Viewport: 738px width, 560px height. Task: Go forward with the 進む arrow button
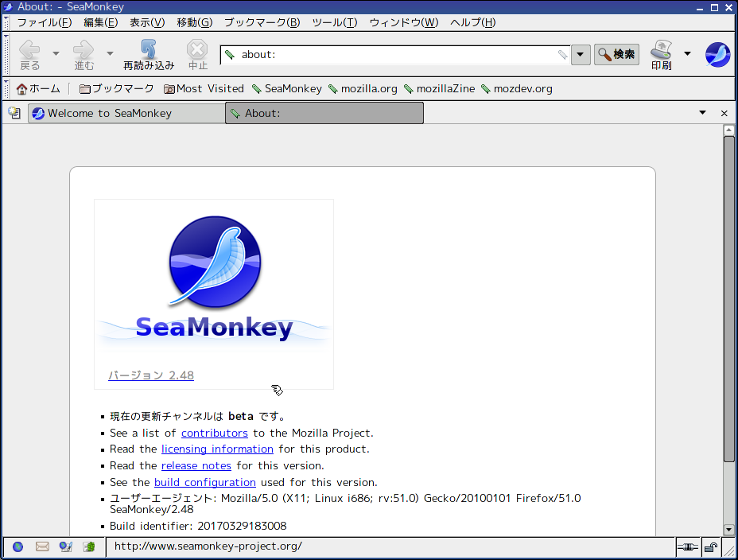click(84, 55)
